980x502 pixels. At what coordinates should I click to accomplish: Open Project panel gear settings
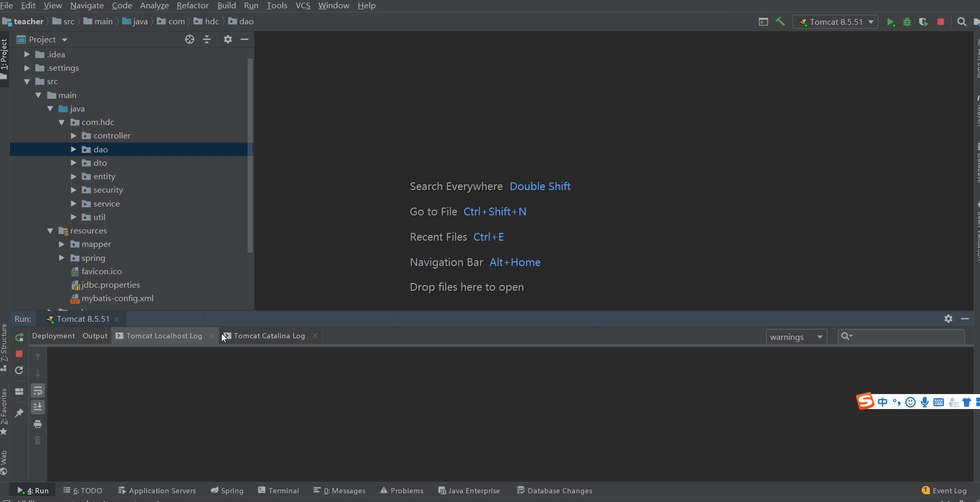[228, 40]
